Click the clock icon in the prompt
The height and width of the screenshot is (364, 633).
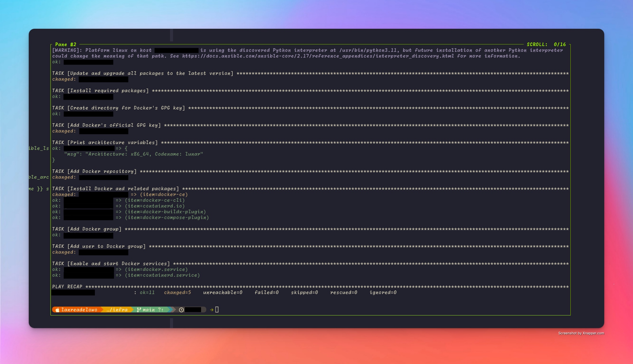pos(181,310)
